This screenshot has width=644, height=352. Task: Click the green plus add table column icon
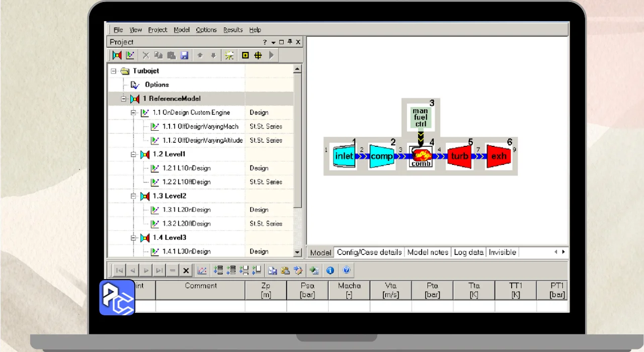click(x=314, y=271)
